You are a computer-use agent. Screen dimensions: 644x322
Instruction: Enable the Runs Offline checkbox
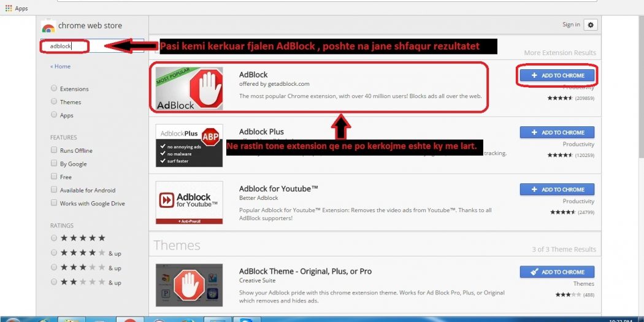pos(54,150)
